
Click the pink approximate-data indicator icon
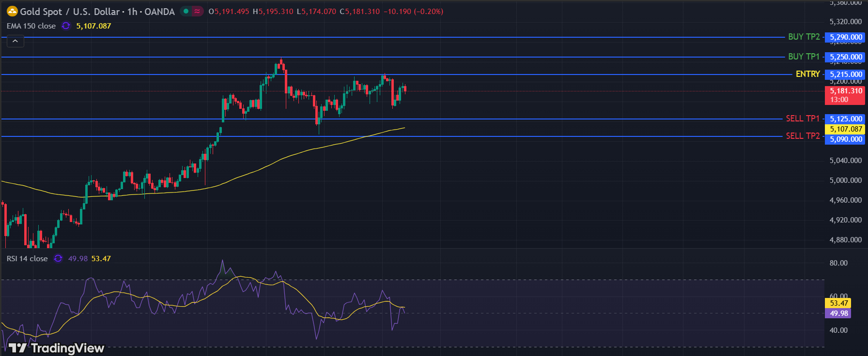pos(197,11)
